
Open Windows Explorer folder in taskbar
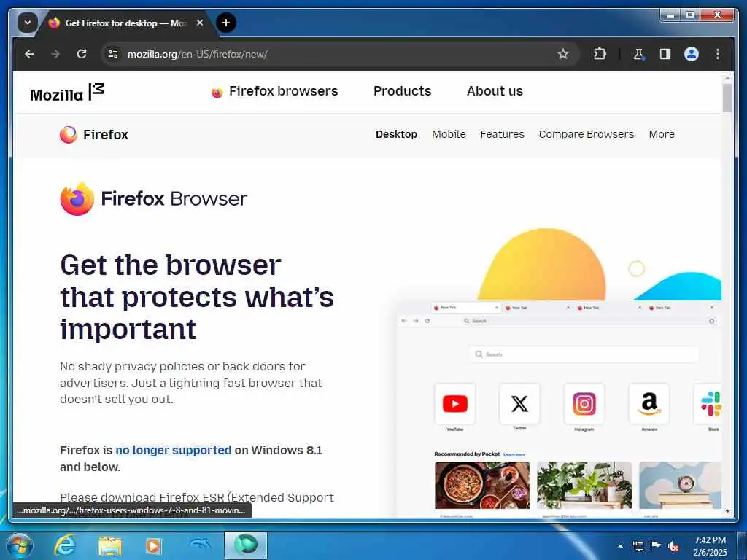tap(110, 545)
